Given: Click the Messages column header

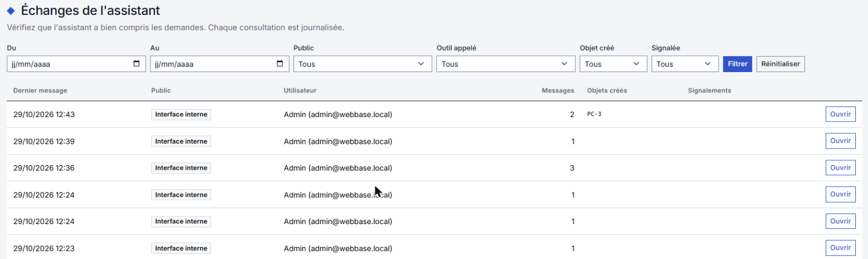Looking at the screenshot, I should pos(557,90).
